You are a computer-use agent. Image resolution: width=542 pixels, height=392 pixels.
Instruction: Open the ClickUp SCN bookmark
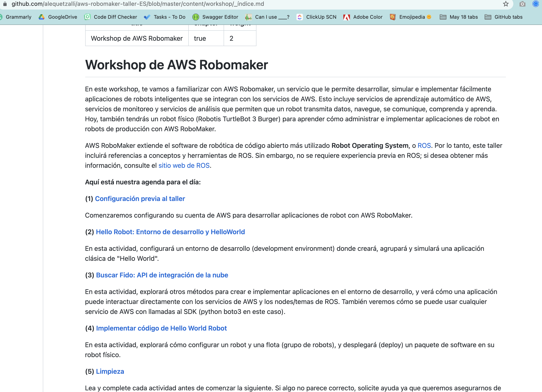pyautogui.click(x=316, y=17)
